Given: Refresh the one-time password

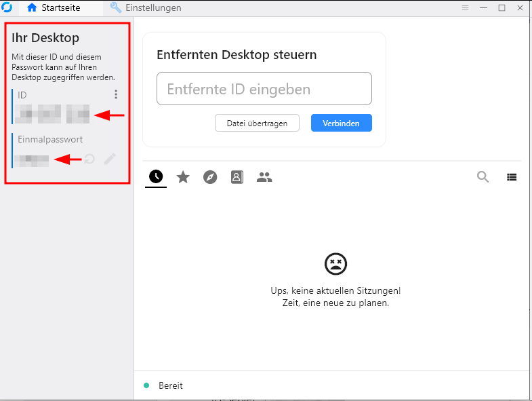Looking at the screenshot, I should pos(89,159).
